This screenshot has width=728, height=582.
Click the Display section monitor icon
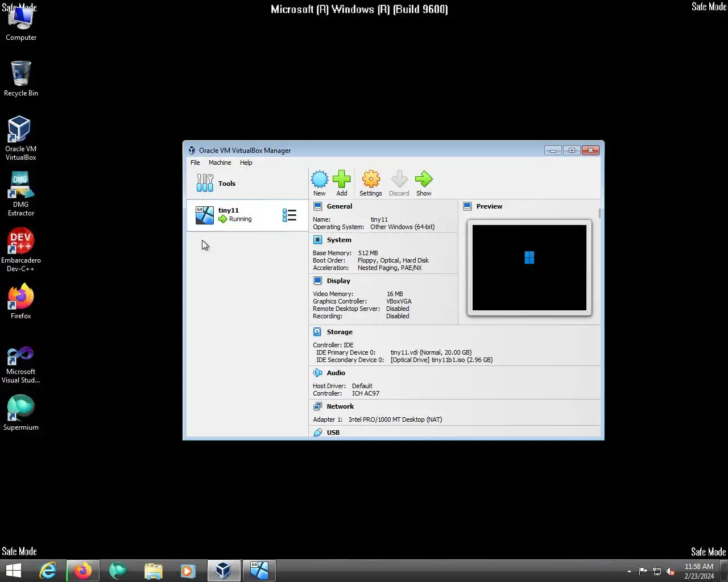[318, 281]
